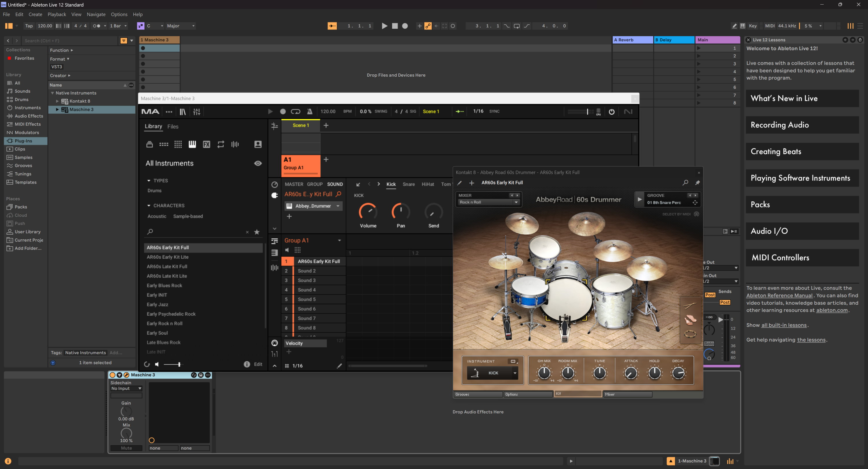This screenshot has width=868, height=469.
Task: Open the Ableton Reference Manual link
Action: click(x=779, y=295)
